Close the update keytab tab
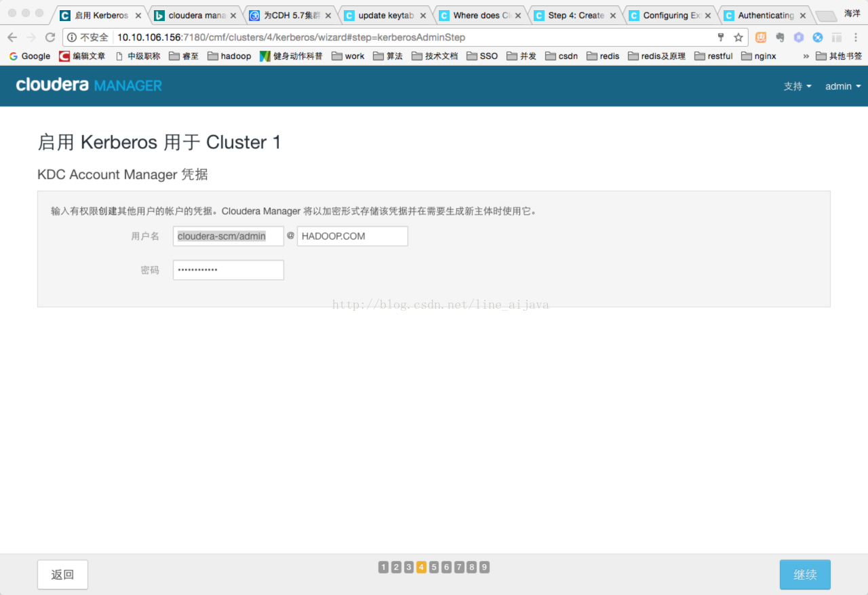This screenshot has width=868, height=595. point(423,16)
